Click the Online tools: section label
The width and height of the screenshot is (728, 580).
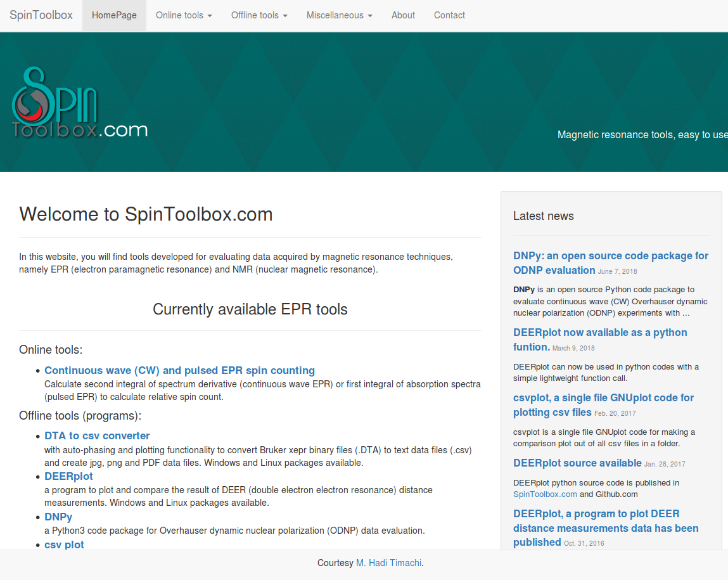(51, 350)
